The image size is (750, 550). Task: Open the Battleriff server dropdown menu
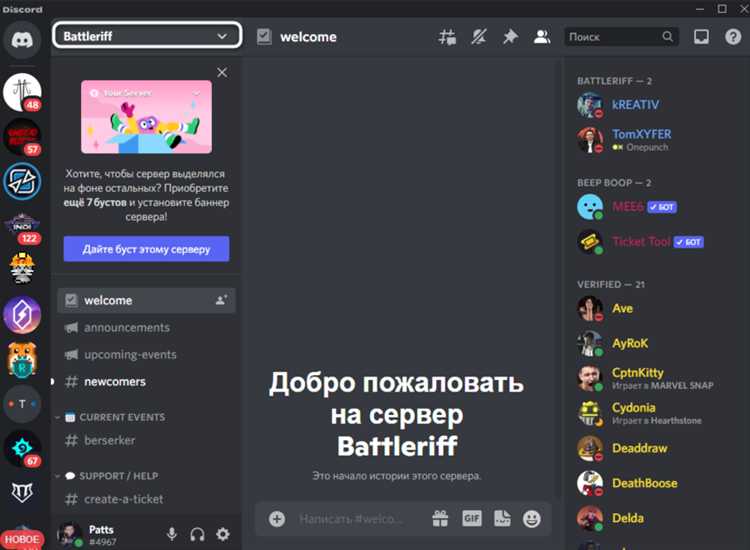point(147,35)
